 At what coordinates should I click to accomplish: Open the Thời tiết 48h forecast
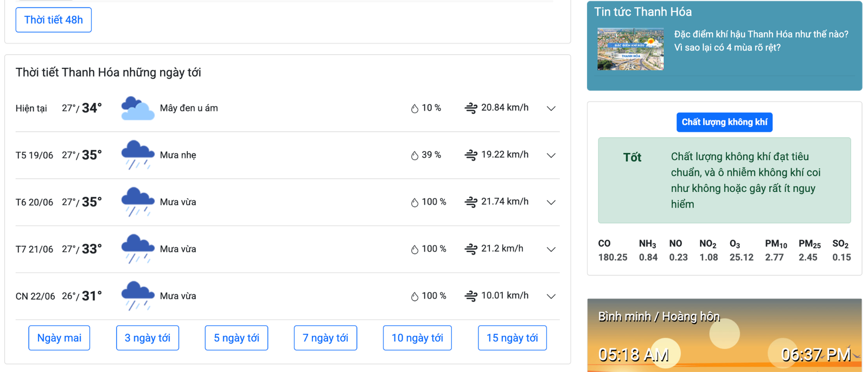[54, 20]
